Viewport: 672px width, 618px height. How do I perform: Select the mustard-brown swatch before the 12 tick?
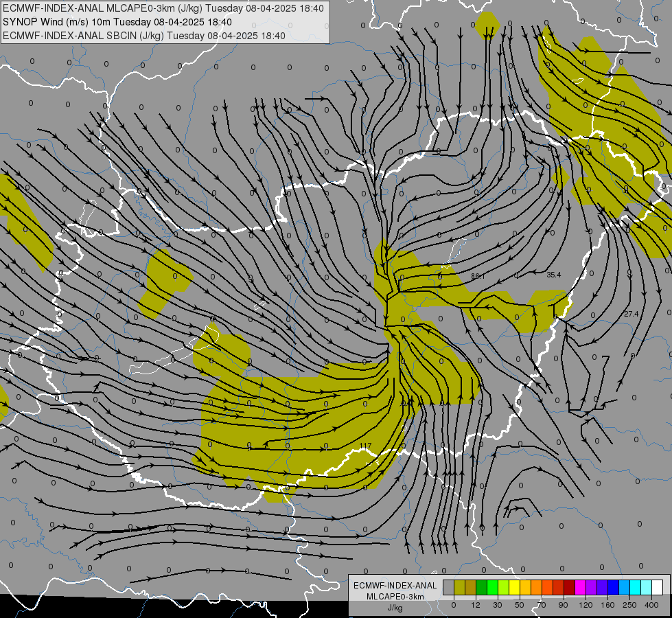471,587
